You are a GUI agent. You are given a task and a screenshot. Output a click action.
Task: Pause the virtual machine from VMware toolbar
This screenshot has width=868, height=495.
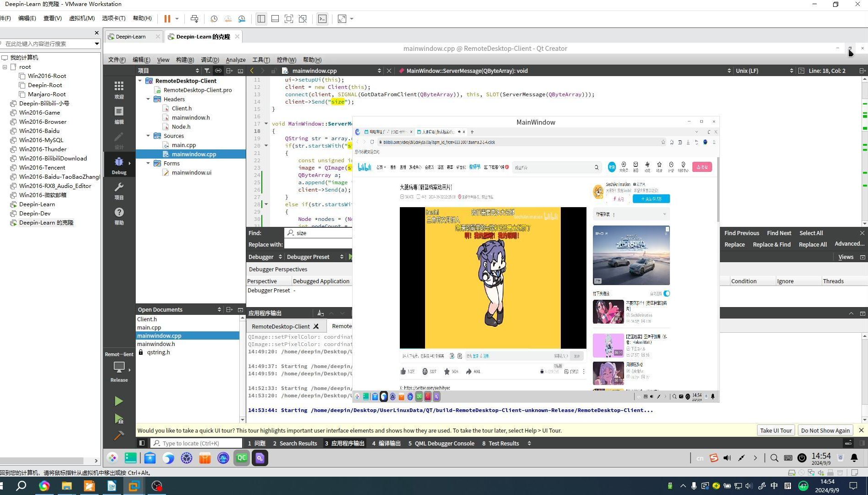pos(167,19)
